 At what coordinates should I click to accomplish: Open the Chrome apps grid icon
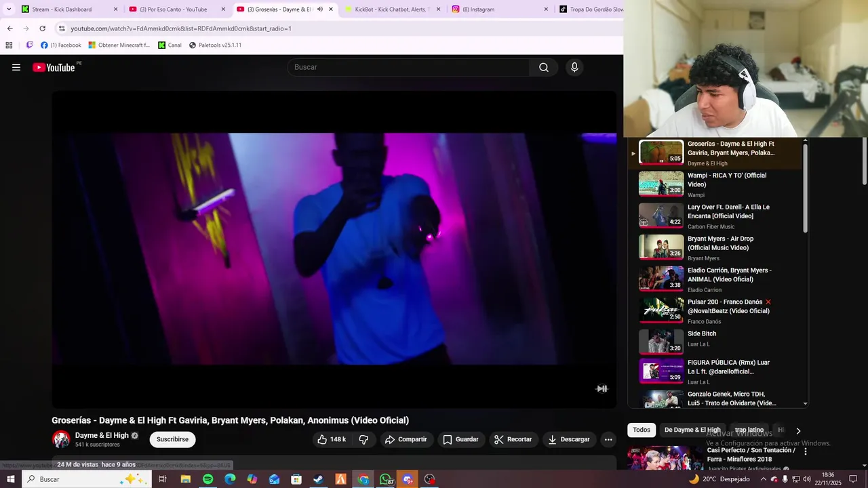[x=9, y=45]
